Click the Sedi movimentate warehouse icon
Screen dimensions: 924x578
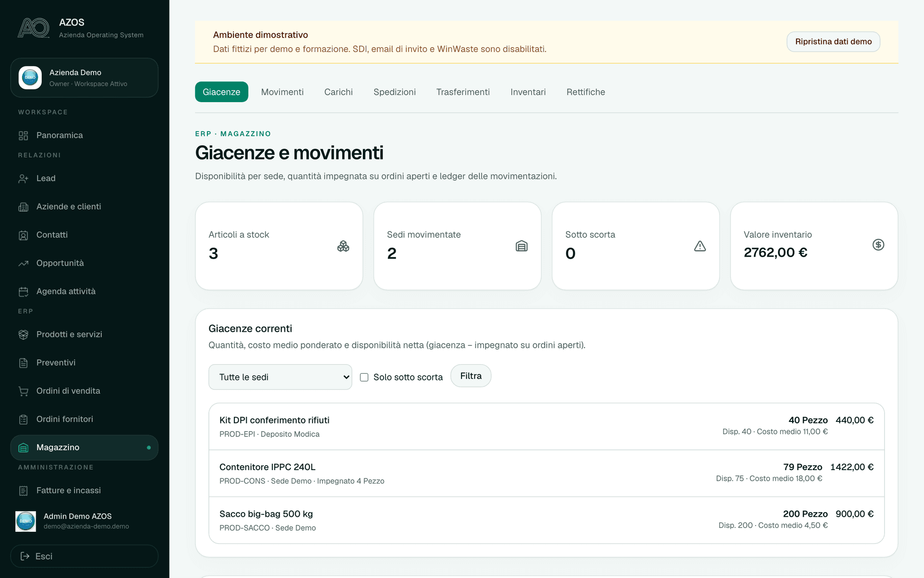click(x=522, y=246)
